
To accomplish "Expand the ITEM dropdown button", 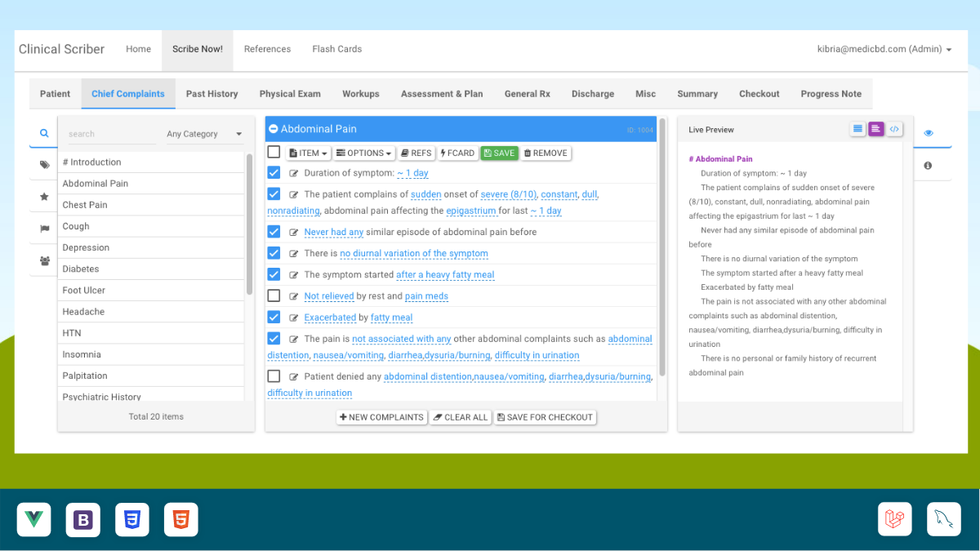I will (308, 153).
